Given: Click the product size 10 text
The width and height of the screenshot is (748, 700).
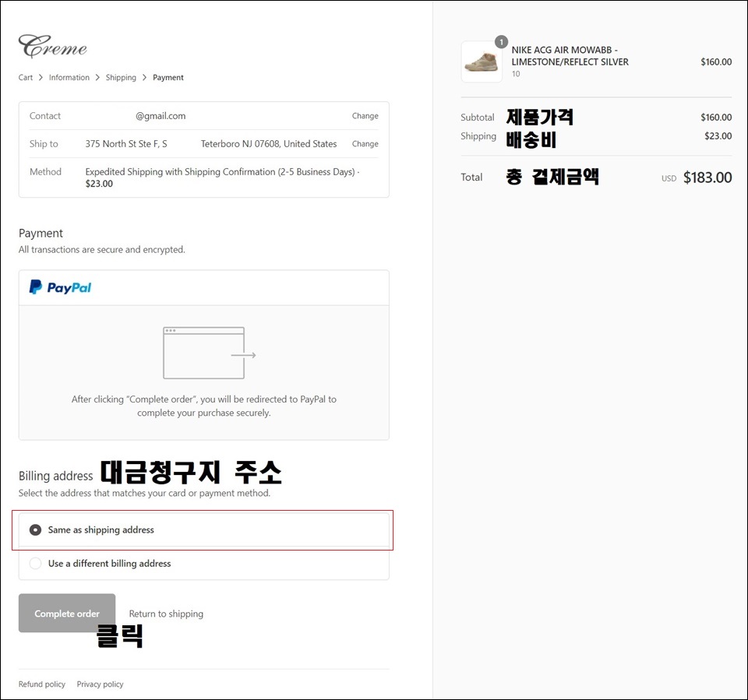Looking at the screenshot, I should (516, 74).
